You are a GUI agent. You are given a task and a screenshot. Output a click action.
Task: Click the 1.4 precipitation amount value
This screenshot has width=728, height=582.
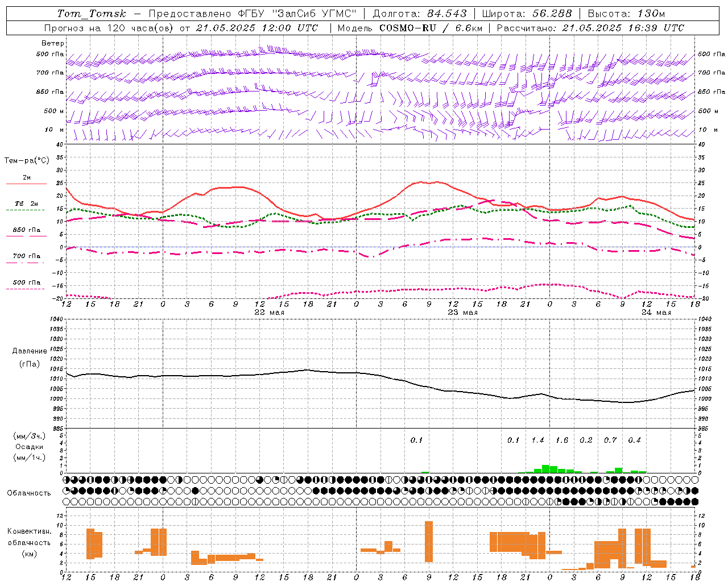tap(537, 440)
